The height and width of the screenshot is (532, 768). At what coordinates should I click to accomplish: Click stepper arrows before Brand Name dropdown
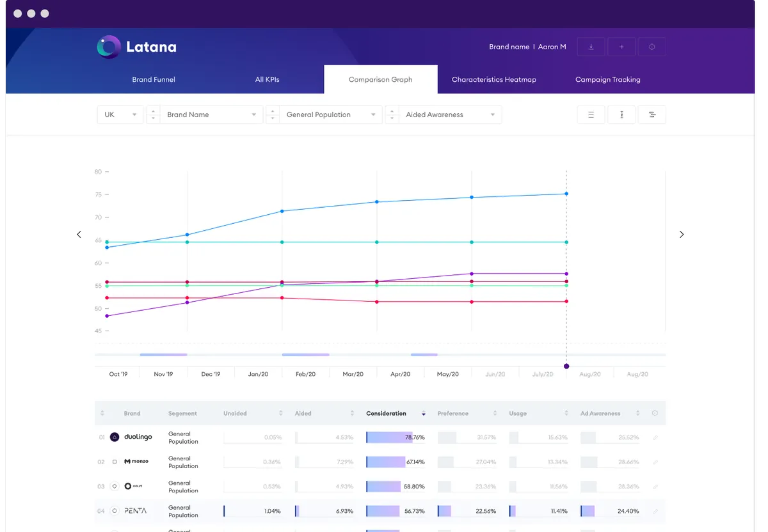pos(153,114)
